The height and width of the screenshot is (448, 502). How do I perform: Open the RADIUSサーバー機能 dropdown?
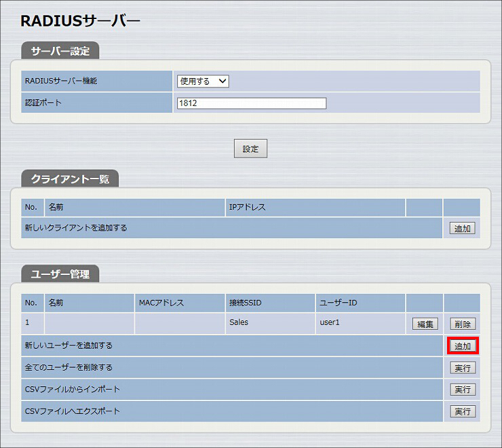pos(203,81)
